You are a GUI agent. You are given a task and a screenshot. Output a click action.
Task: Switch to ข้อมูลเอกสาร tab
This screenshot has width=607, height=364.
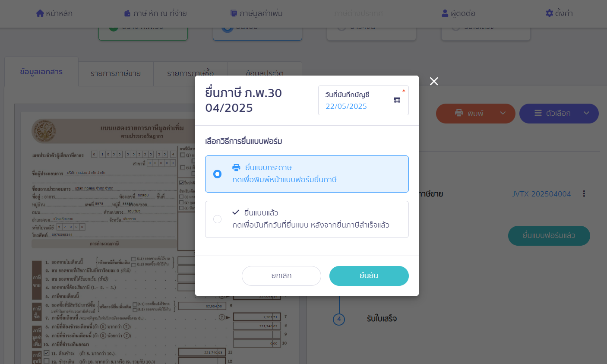pos(41,72)
